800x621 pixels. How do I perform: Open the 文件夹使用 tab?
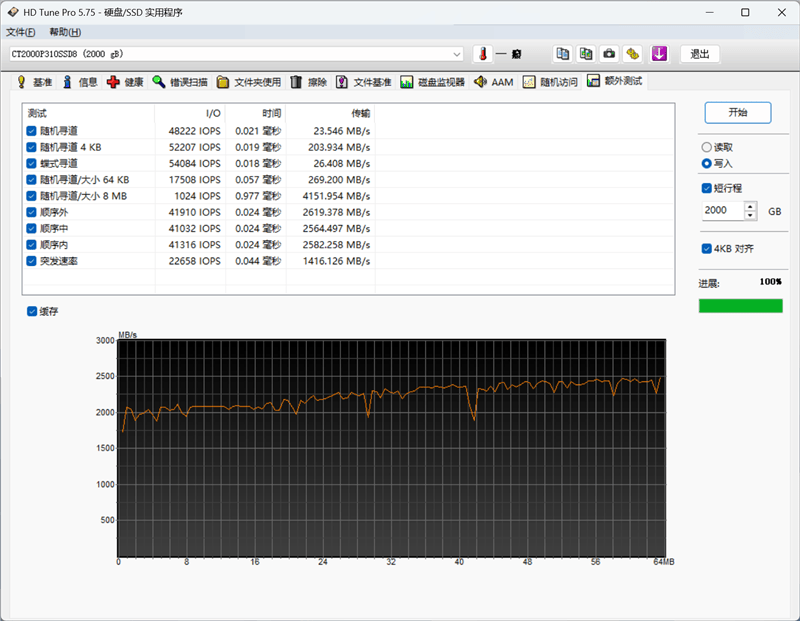pyautogui.click(x=249, y=82)
